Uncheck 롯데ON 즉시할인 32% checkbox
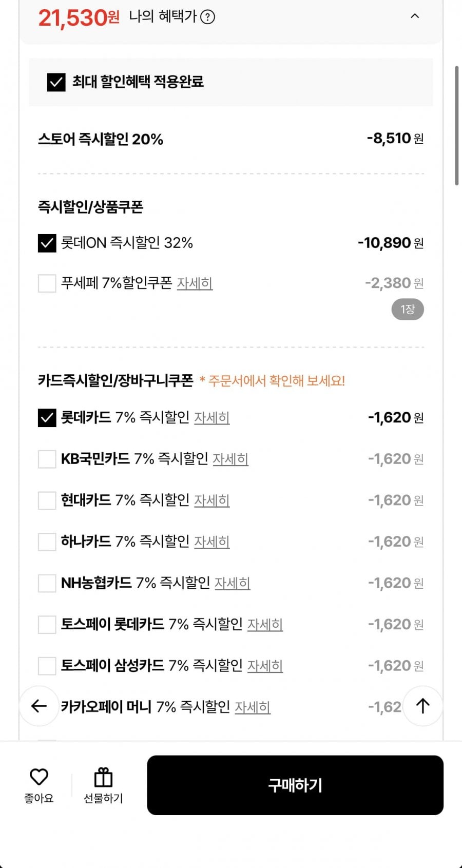462x868 pixels. 47,243
